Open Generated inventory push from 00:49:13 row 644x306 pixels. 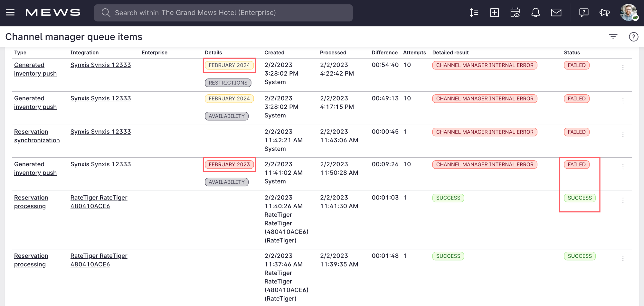(x=35, y=103)
